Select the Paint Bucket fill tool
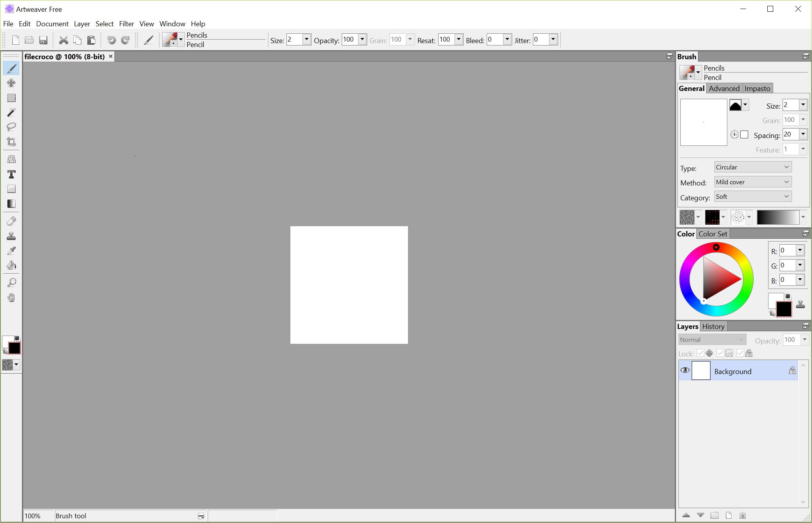This screenshot has height=523, width=812. pos(11,265)
